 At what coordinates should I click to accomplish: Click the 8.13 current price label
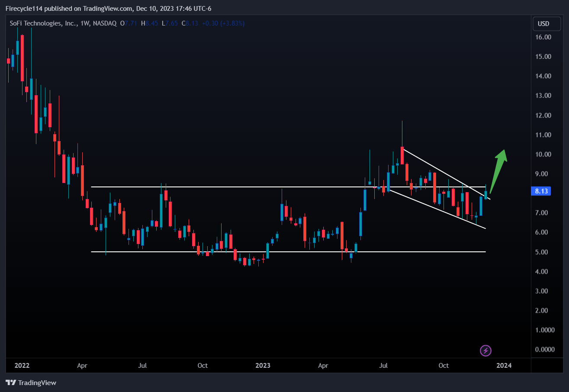coord(541,191)
